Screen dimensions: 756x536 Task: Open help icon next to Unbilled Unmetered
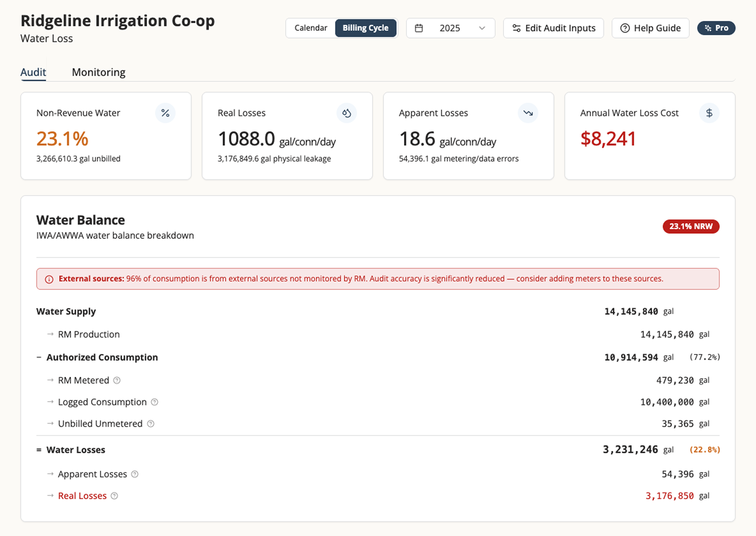(150, 424)
